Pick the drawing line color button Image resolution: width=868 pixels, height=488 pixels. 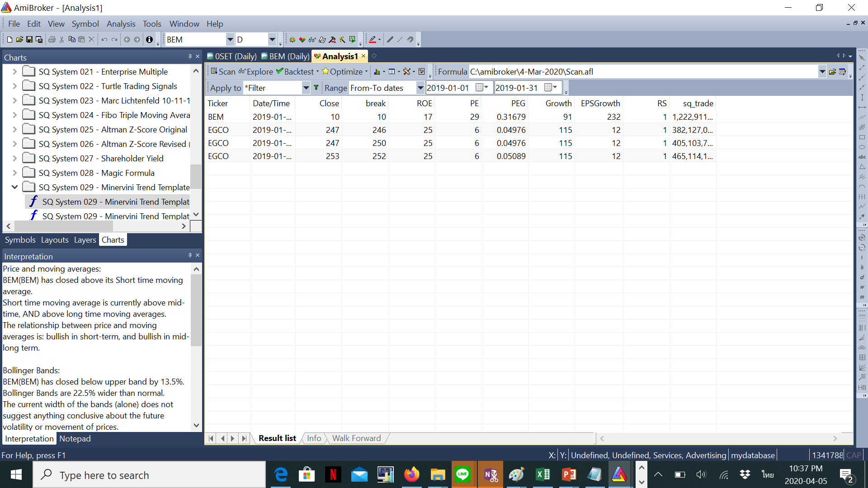click(x=372, y=40)
